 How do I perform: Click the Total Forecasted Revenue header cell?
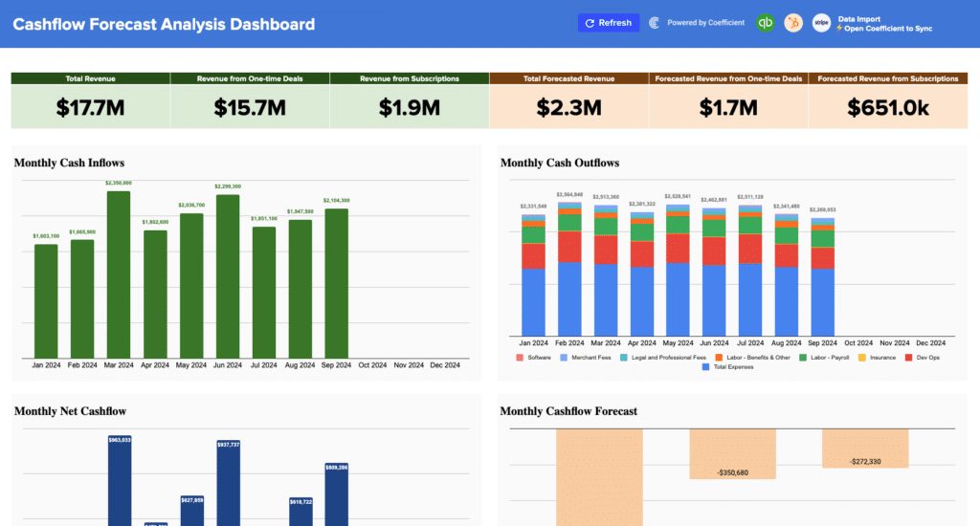pos(568,78)
